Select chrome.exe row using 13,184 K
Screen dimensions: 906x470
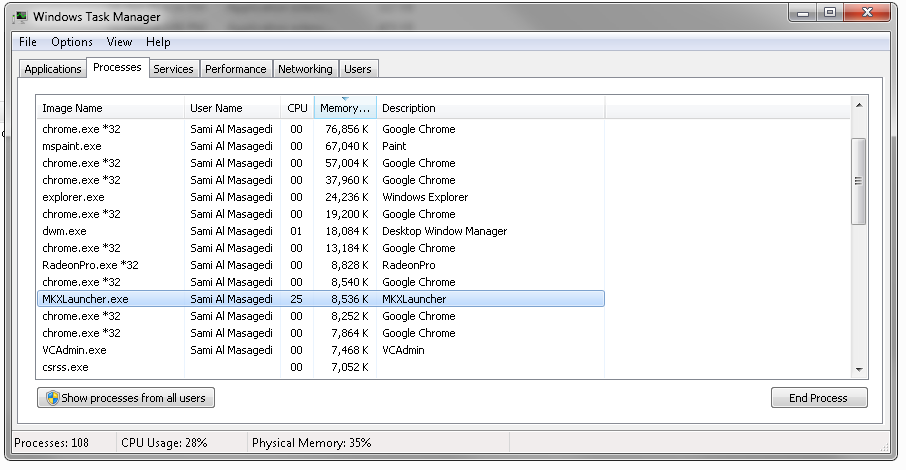pyautogui.click(x=321, y=248)
